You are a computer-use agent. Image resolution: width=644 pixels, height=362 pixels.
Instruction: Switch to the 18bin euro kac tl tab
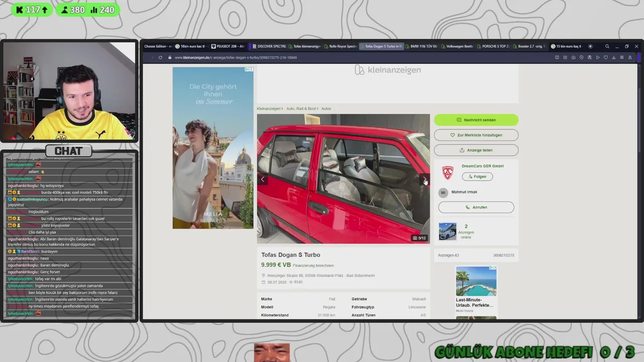pos(191,46)
